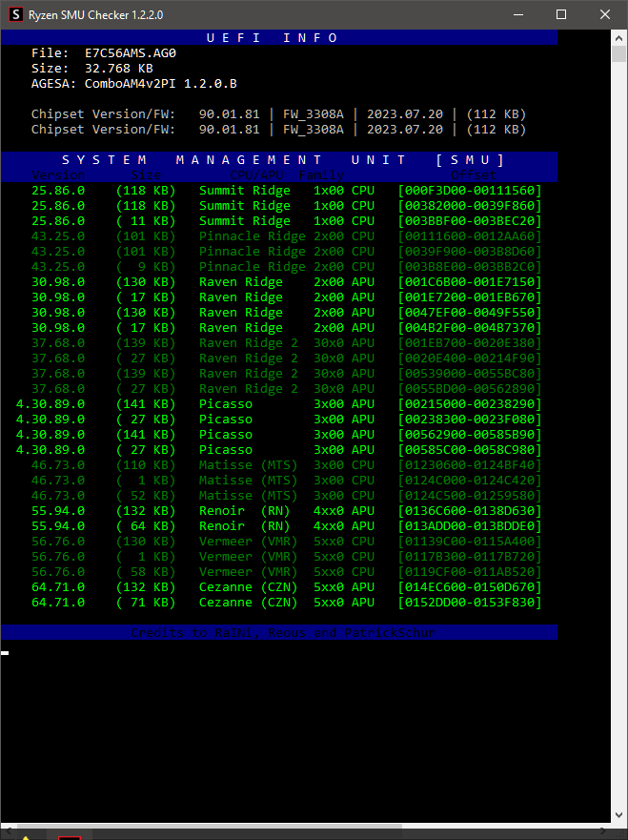Select Pinnacle Ridge offset '[0039F900-003B8D60]'
This screenshot has height=840, width=628.
point(470,252)
